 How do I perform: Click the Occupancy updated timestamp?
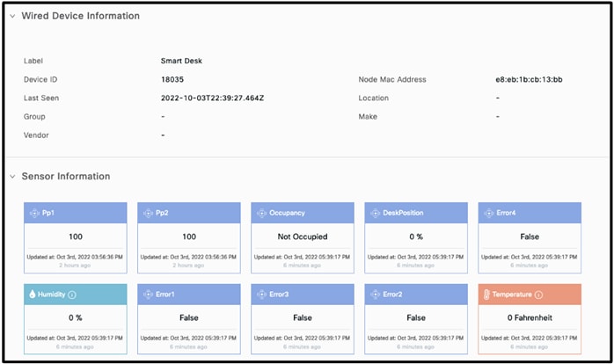302,257
